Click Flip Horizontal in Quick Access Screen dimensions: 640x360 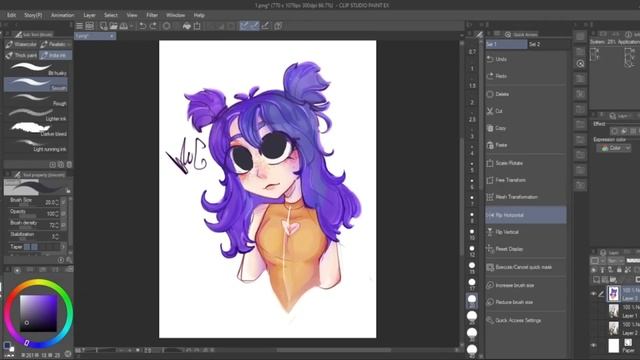(x=526, y=215)
